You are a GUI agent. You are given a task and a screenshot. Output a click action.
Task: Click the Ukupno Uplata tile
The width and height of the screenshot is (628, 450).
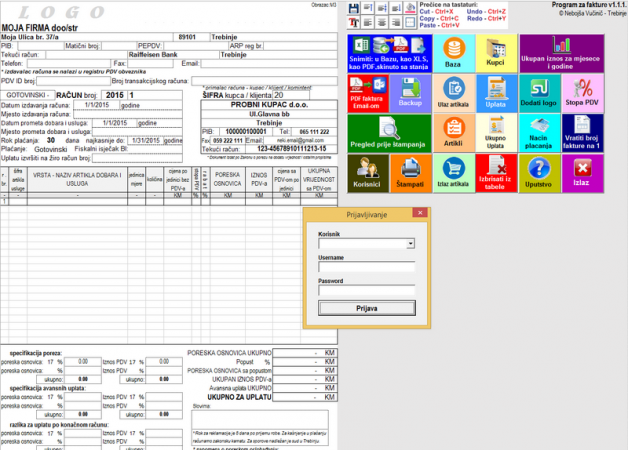pyautogui.click(x=496, y=133)
